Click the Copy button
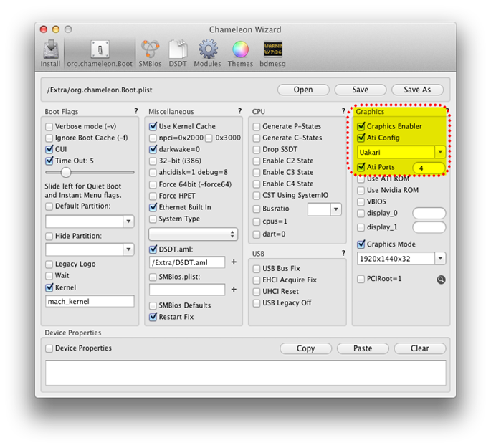Image resolution: width=491 pixels, height=448 pixels. (x=305, y=348)
